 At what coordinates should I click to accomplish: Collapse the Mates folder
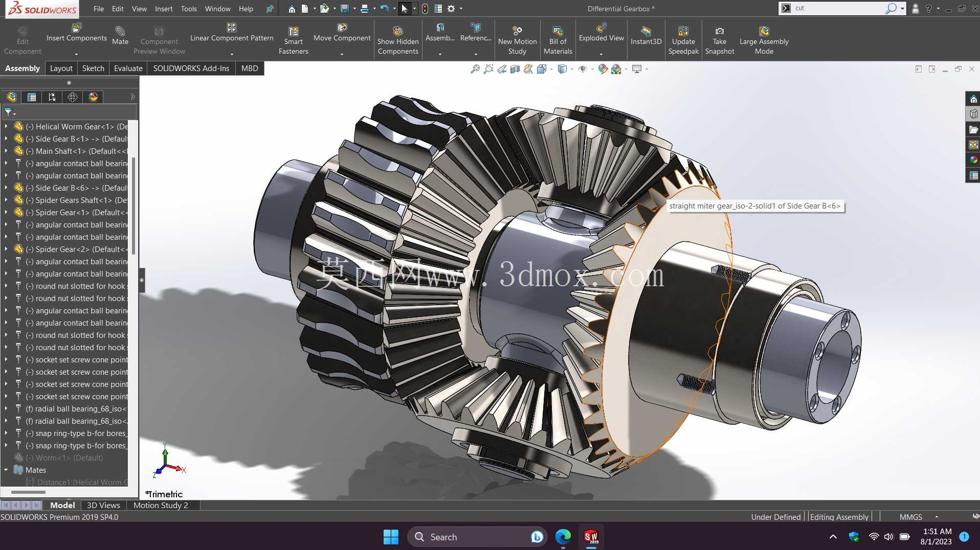(6, 470)
